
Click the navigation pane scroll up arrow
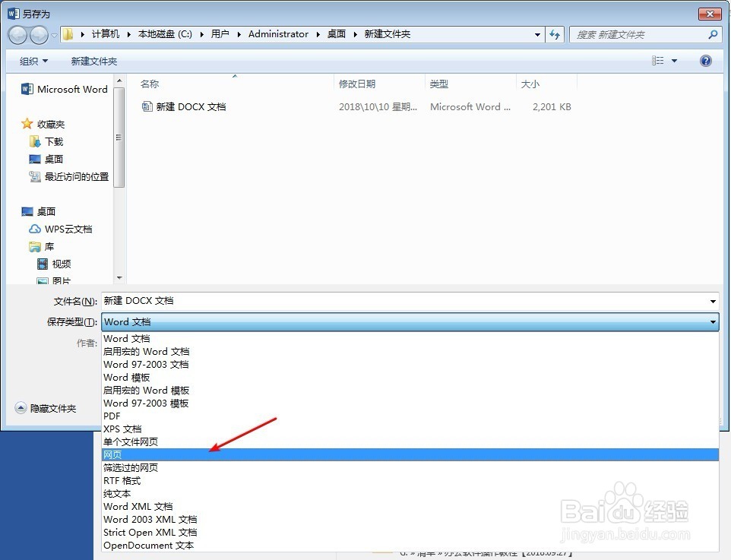pos(119,81)
